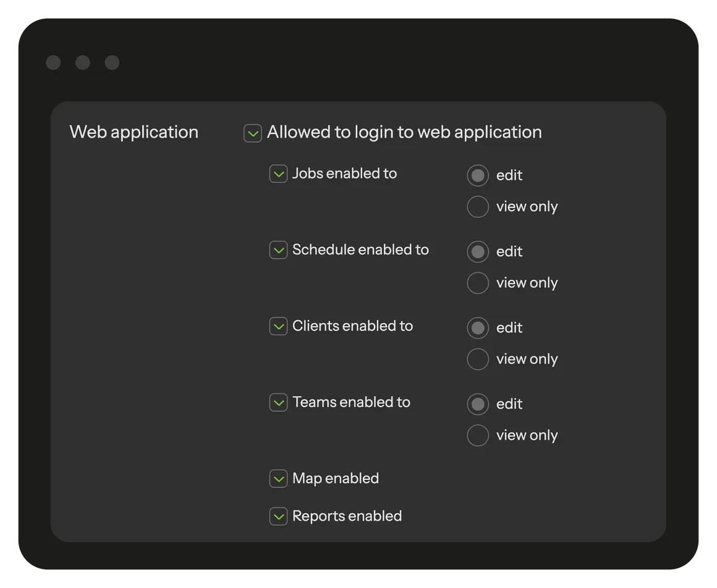Disable the Reports enabled checkbox
The height and width of the screenshot is (588, 717).
pos(279,516)
